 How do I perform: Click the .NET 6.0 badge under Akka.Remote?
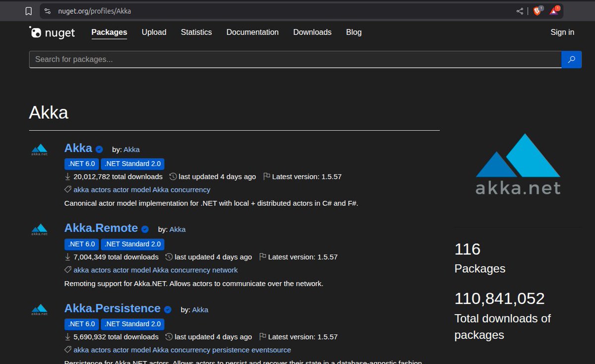[82, 244]
